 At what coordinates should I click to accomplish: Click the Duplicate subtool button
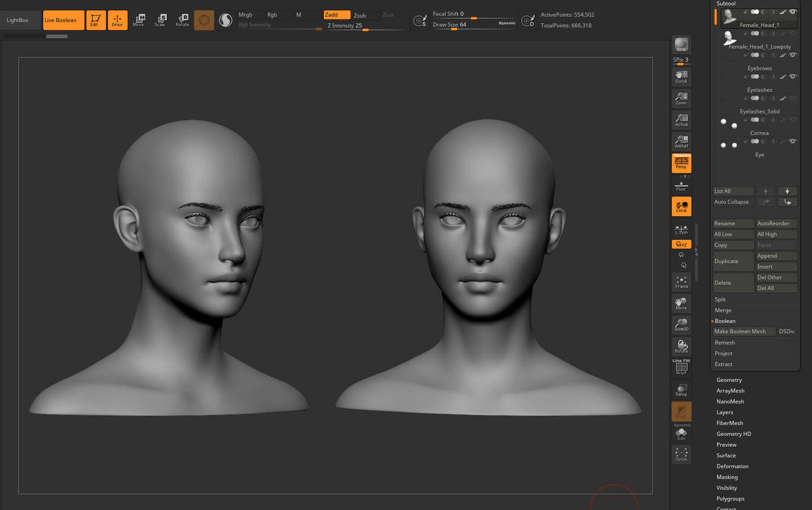pyautogui.click(x=733, y=261)
